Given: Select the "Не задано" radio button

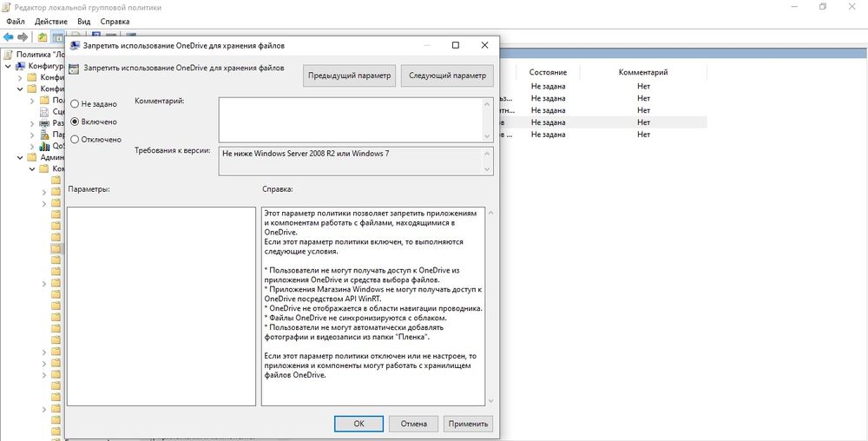Looking at the screenshot, I should 75,104.
